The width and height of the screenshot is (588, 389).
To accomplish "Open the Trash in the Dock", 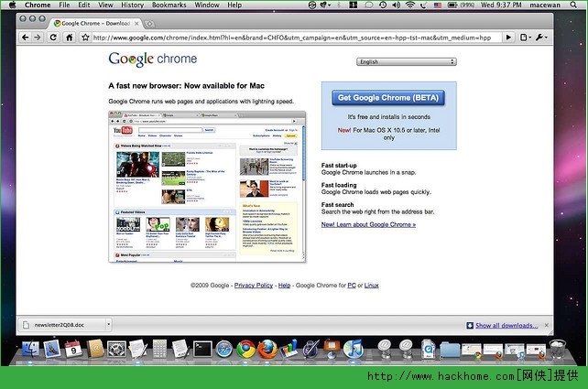I will tap(558, 349).
